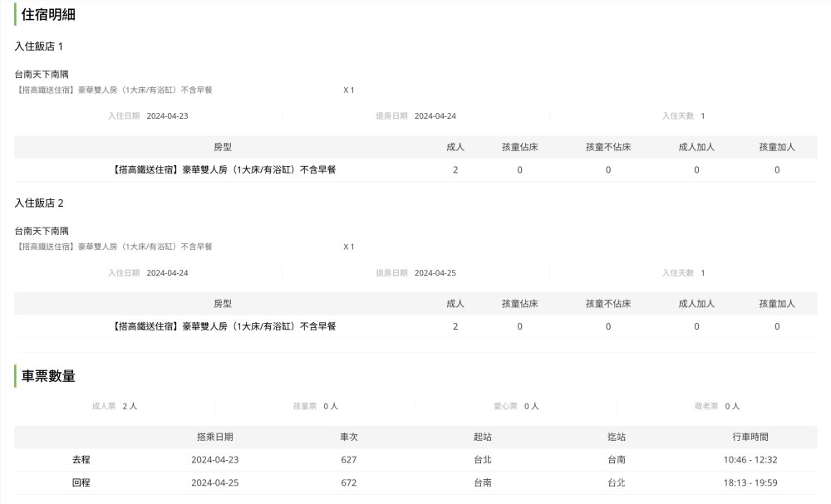Click hotel name 台南天下南隅 under 入住飯店 1
Screen dimensions: 831x504
coord(42,74)
